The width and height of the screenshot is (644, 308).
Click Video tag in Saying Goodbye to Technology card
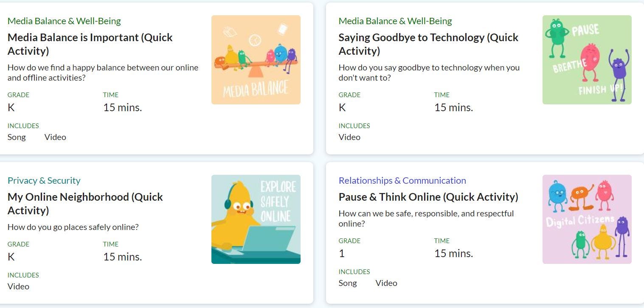click(349, 137)
